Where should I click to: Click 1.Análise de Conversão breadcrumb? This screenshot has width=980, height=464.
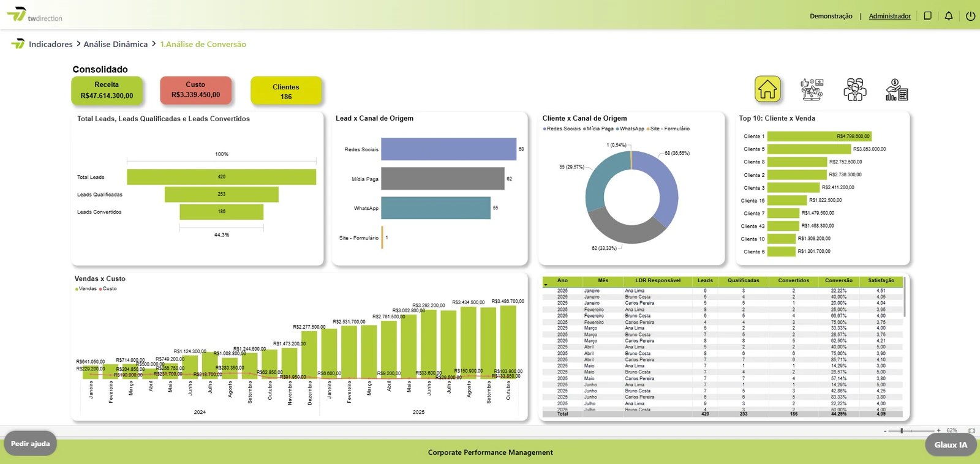203,44
